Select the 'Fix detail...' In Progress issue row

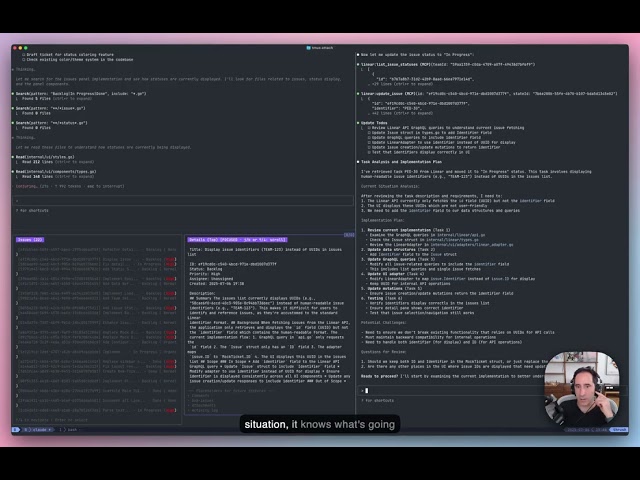[97, 264]
